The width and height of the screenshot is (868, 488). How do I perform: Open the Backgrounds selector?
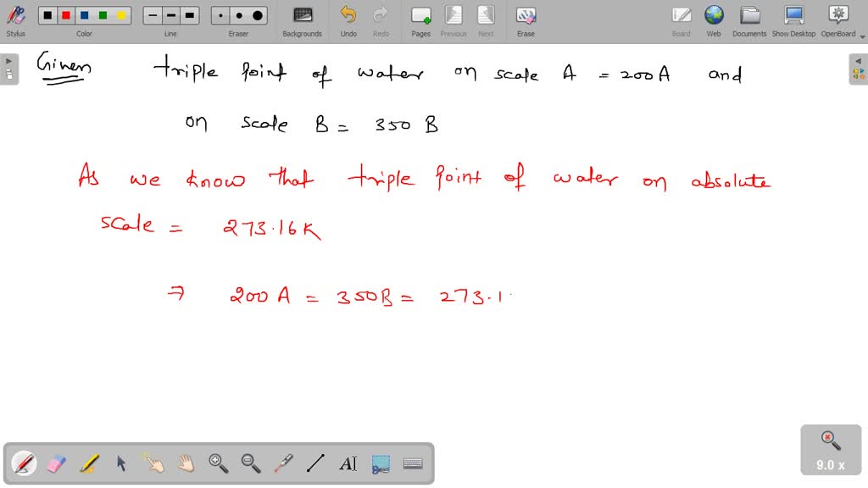[x=302, y=19]
